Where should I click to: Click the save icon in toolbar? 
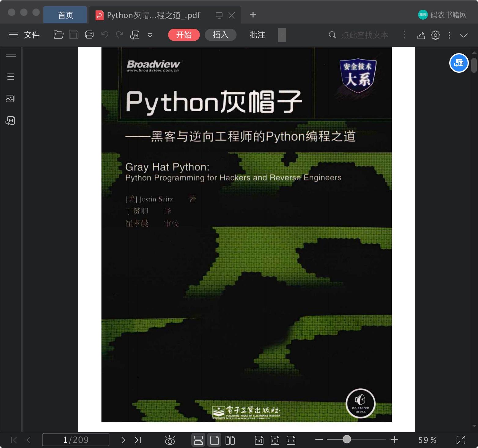click(74, 35)
